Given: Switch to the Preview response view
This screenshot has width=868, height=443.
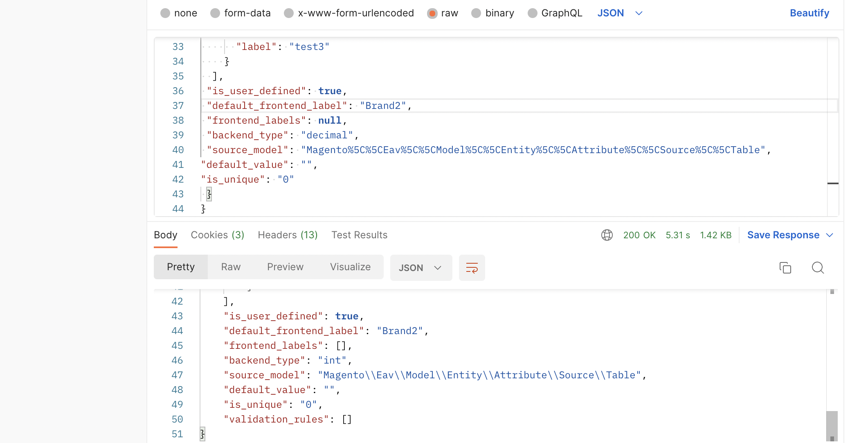Looking at the screenshot, I should coord(285,267).
